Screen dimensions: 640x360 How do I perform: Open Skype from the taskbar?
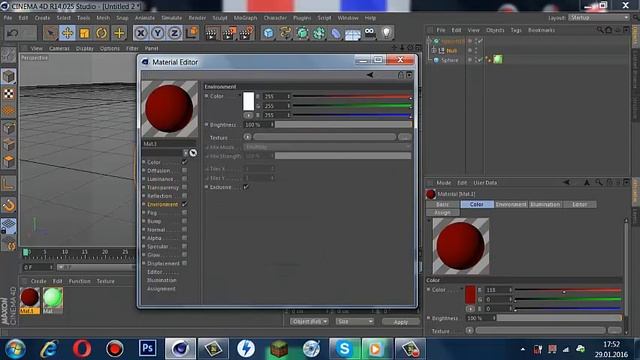pyautogui.click(x=344, y=349)
